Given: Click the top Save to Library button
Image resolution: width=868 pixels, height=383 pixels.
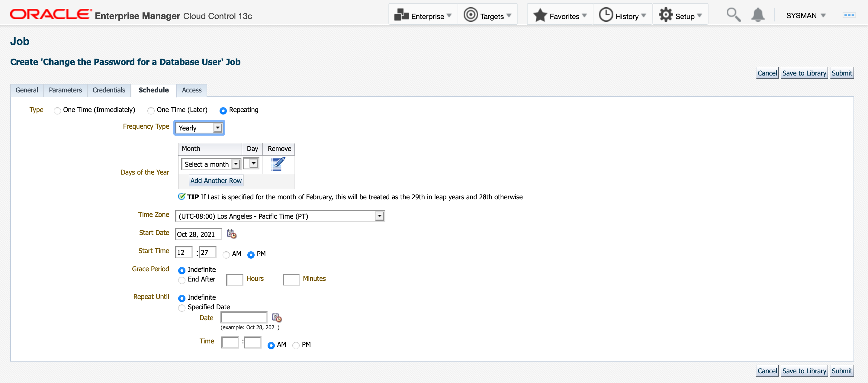Looking at the screenshot, I should [x=804, y=73].
